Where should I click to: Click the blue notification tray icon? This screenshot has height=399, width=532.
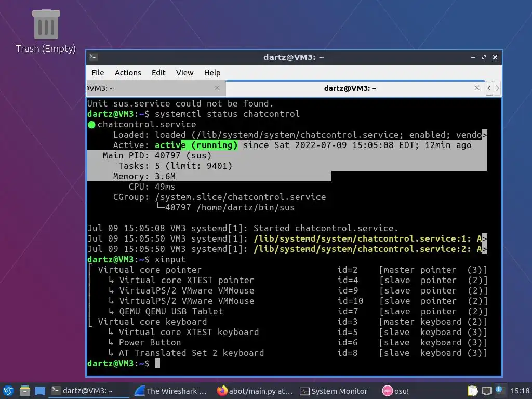499,390
